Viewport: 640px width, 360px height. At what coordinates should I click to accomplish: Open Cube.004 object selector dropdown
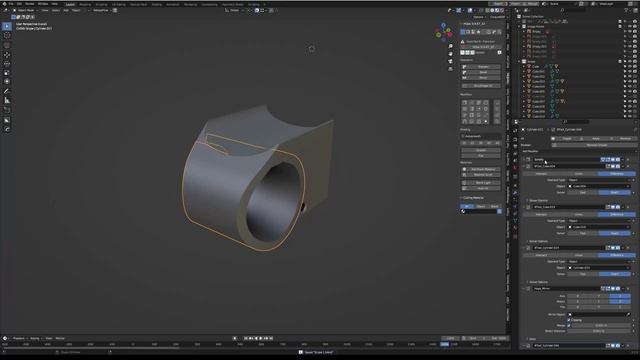[x=599, y=186]
